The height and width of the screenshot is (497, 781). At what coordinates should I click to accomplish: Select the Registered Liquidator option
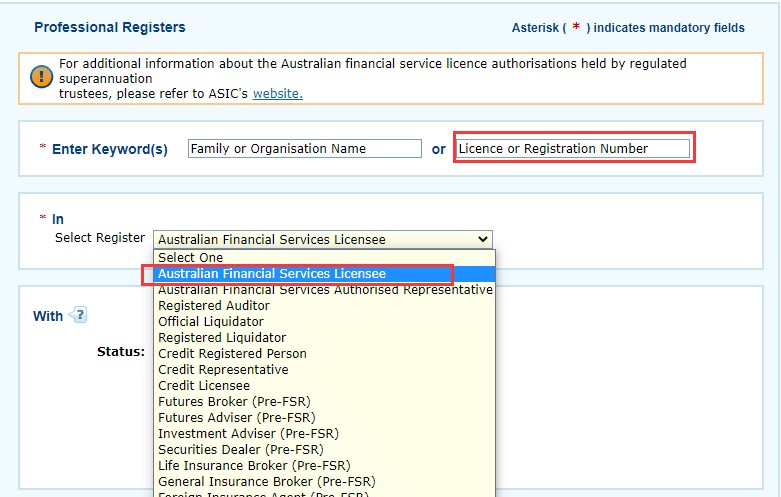222,338
